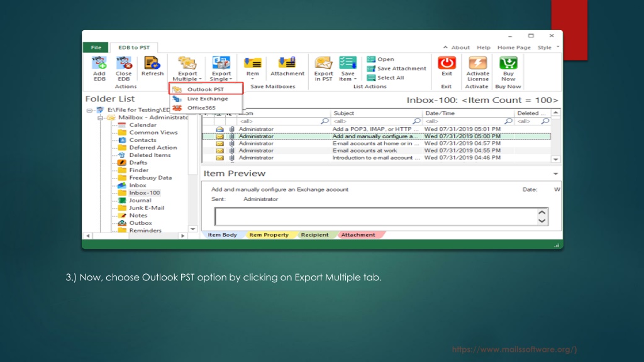This screenshot has width=644, height=362.
Task: Select the Common Views folder
Action: pyautogui.click(x=153, y=132)
